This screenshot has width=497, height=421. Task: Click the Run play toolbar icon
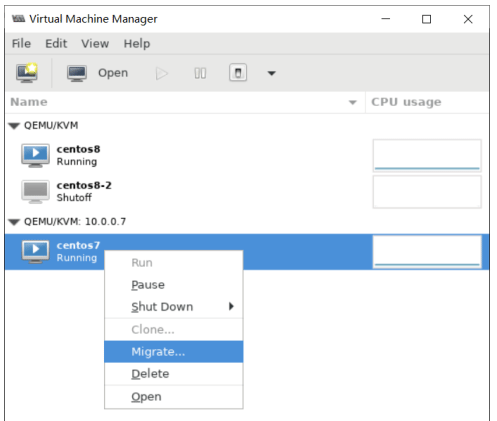(162, 73)
